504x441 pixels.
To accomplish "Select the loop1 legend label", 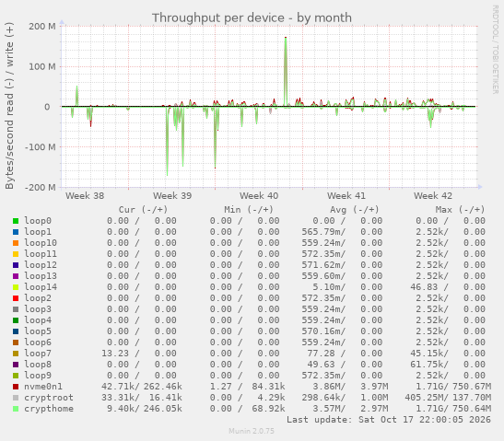I will tap(38, 232).
